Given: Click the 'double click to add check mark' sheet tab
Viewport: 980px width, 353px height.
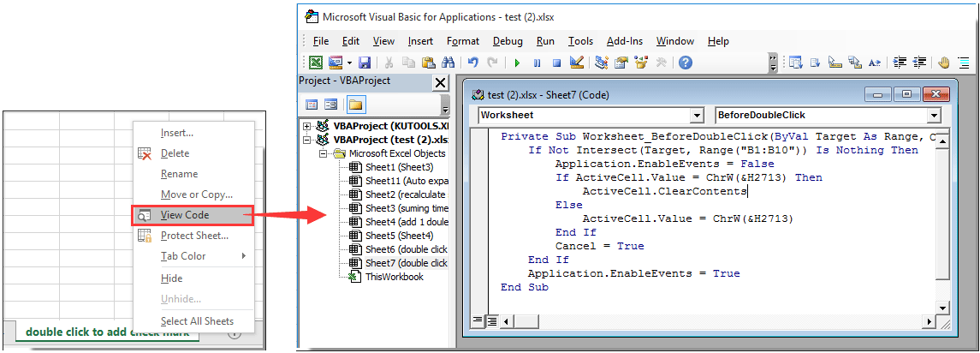Looking at the screenshot, I should 107,332.
